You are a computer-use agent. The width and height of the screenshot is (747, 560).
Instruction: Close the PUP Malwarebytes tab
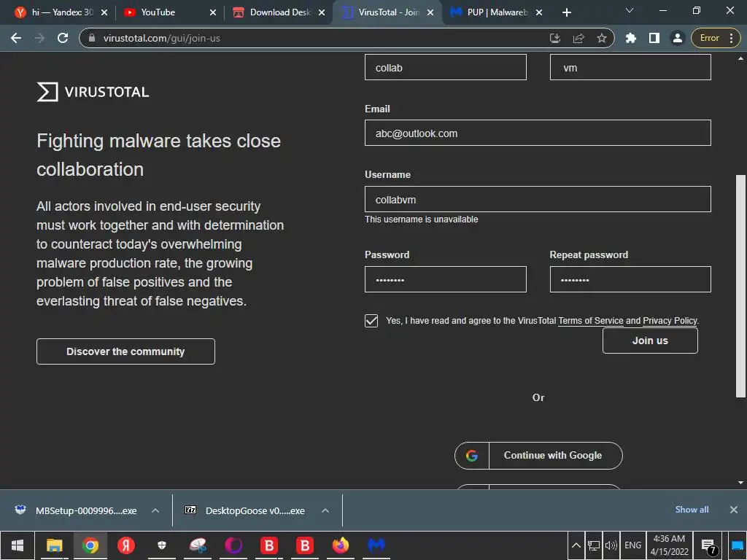click(539, 12)
